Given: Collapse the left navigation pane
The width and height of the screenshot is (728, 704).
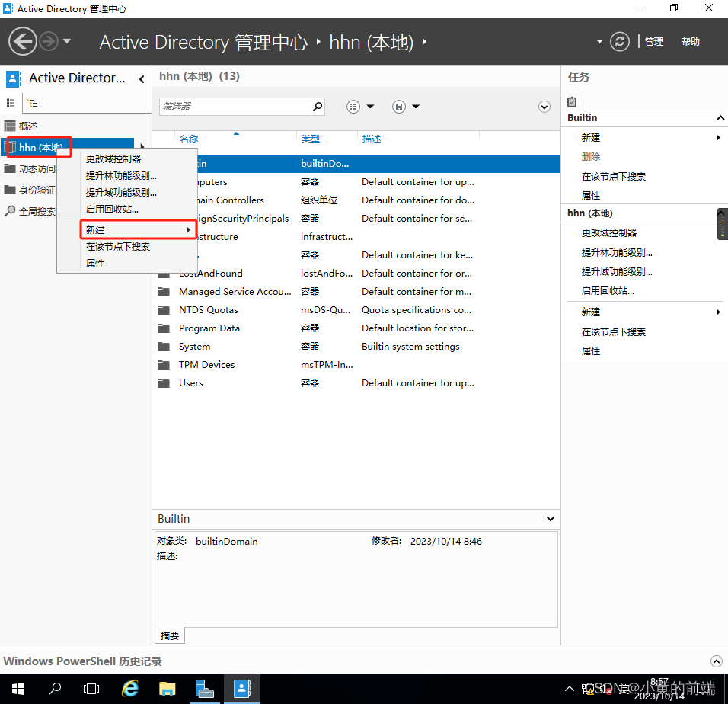Looking at the screenshot, I should [x=142, y=79].
